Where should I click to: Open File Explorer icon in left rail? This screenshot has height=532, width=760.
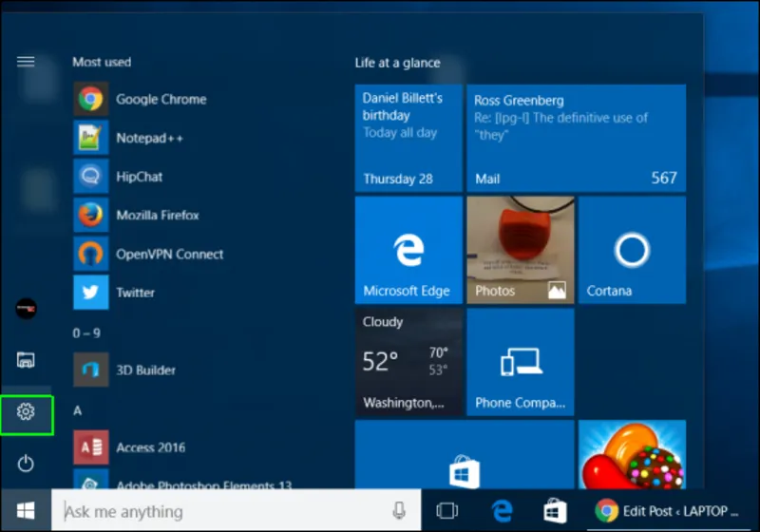[x=26, y=359]
